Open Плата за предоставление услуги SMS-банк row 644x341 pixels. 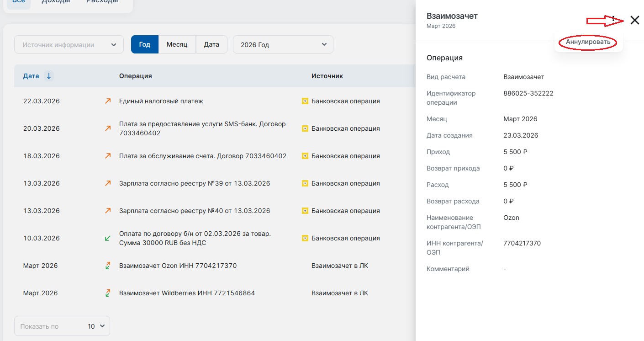[x=202, y=128]
